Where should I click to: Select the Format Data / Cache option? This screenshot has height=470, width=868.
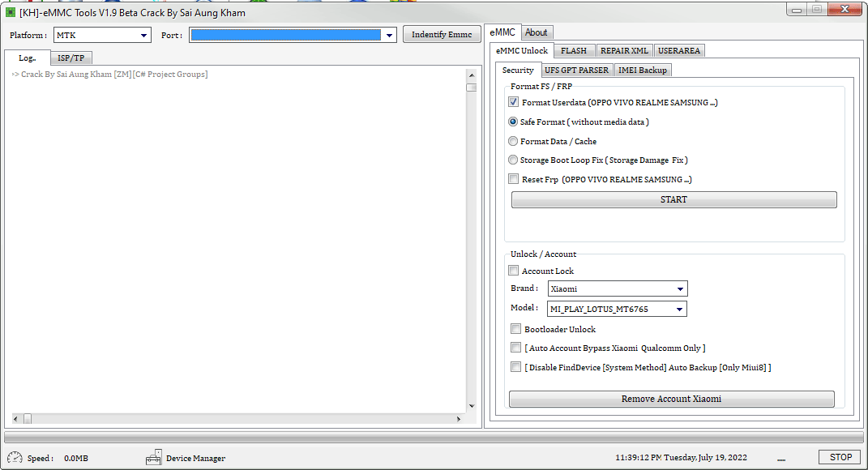pyautogui.click(x=512, y=140)
